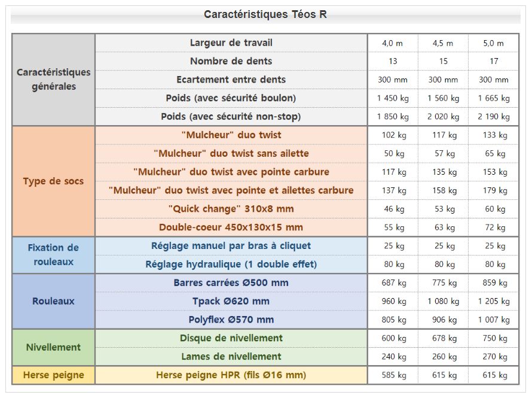
Task: Select the Fixation de rouleaux category cell
Action: 54,254
